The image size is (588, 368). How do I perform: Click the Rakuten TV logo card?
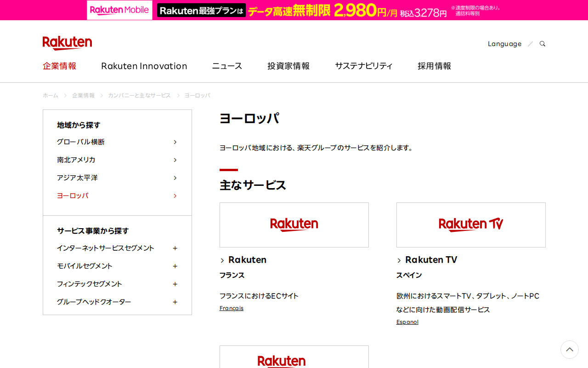(471, 225)
